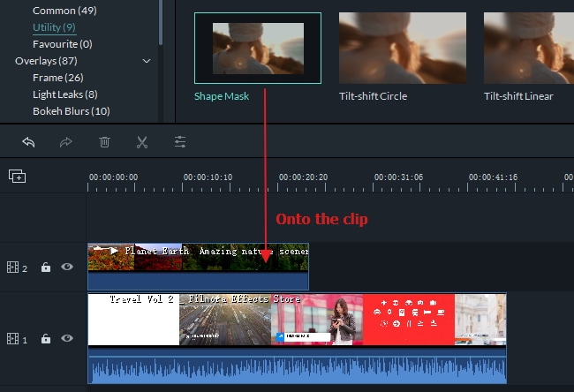Screen dimensions: 574x392
Task: Open the Edit adjustment sliders icon
Action: [180, 142]
